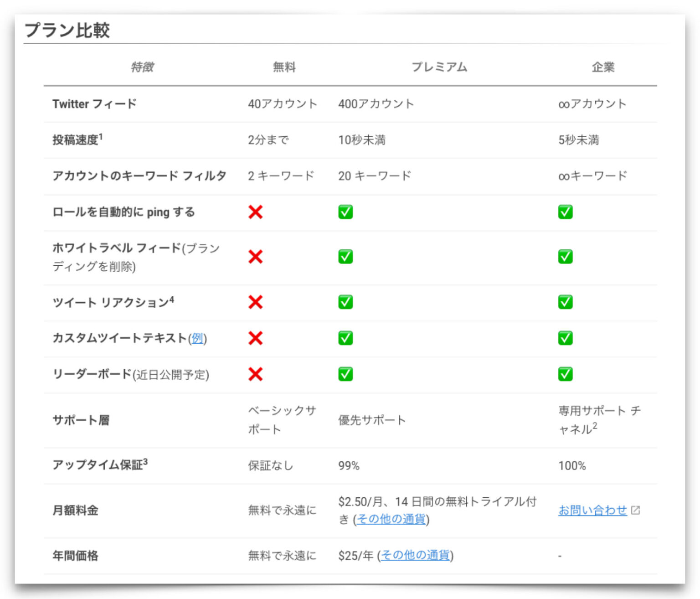
Task: Open the 例 link next to カスタムツイートテキスト
Action: 198,339
